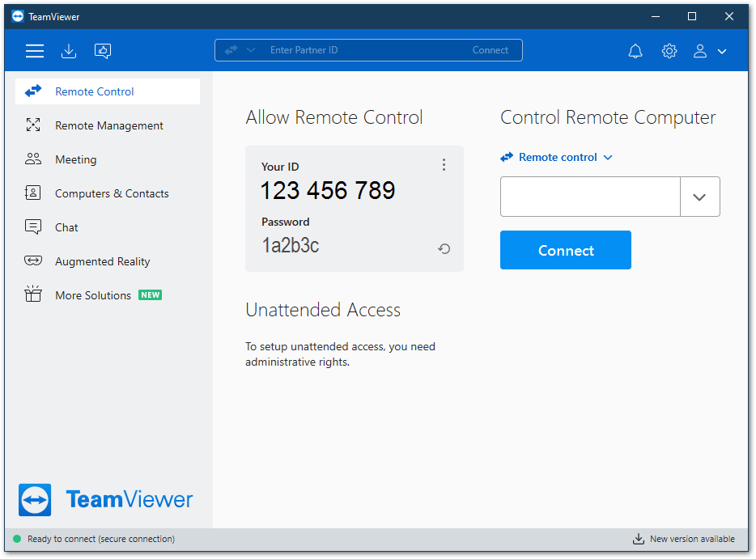Screen dimensions: 756x559
Task: Click the NEW badge next to More Solutions
Action: point(150,295)
